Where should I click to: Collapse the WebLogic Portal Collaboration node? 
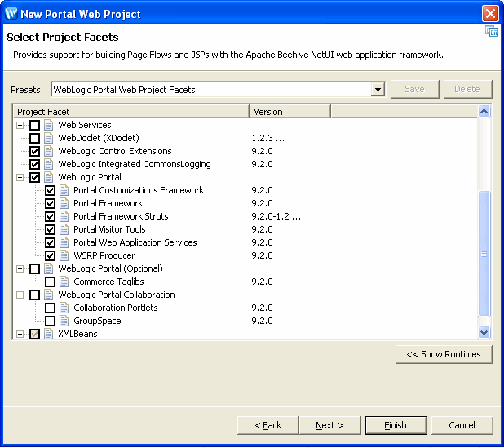pyautogui.click(x=20, y=295)
